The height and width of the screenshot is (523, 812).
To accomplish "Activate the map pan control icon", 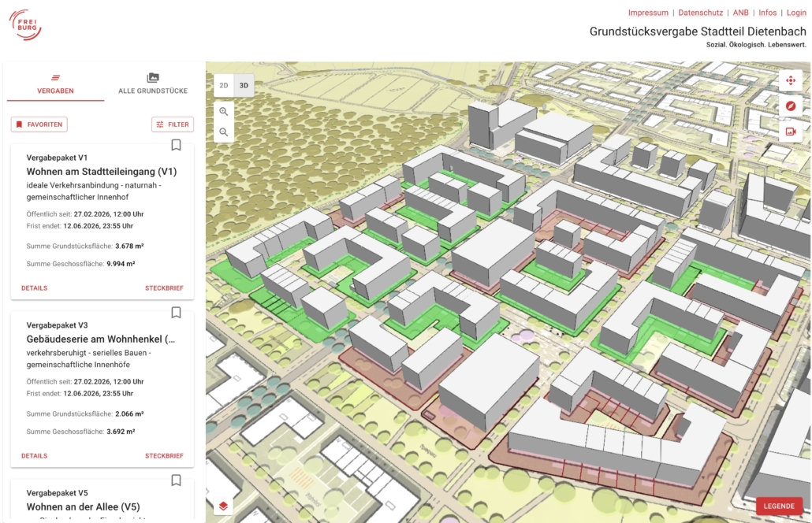I will pos(791,81).
